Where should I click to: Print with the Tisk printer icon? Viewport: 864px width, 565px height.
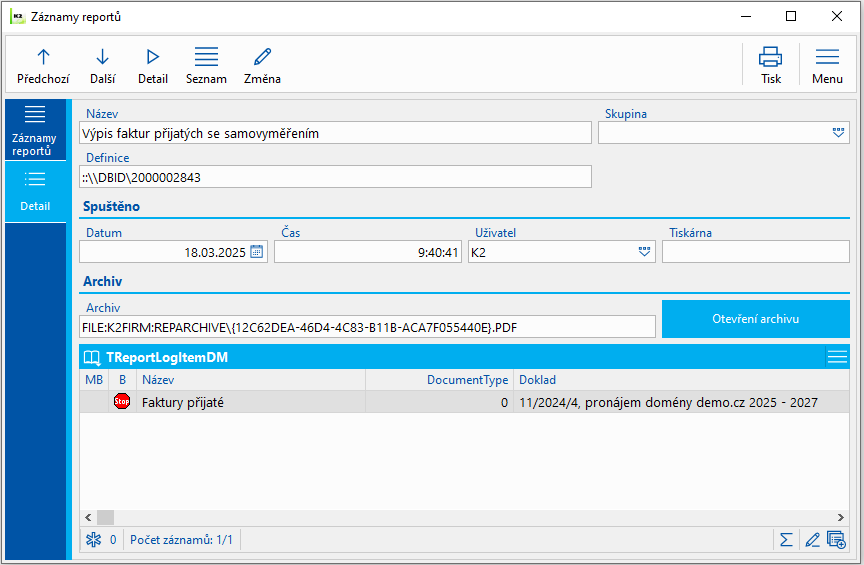770,66
